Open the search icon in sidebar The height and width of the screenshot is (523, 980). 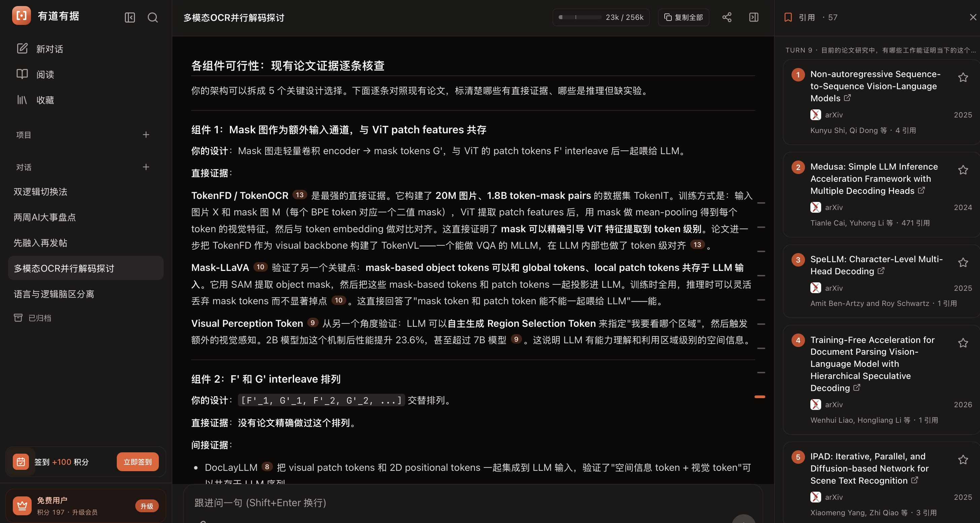tap(152, 18)
